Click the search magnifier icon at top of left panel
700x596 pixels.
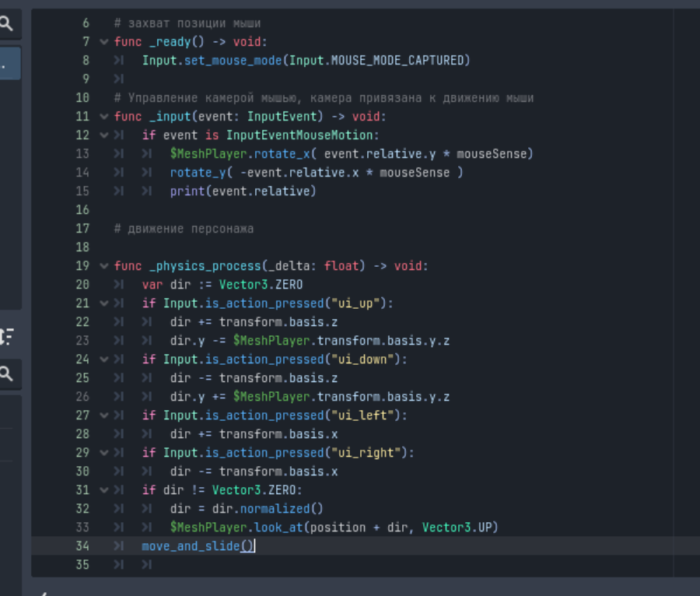(5, 23)
